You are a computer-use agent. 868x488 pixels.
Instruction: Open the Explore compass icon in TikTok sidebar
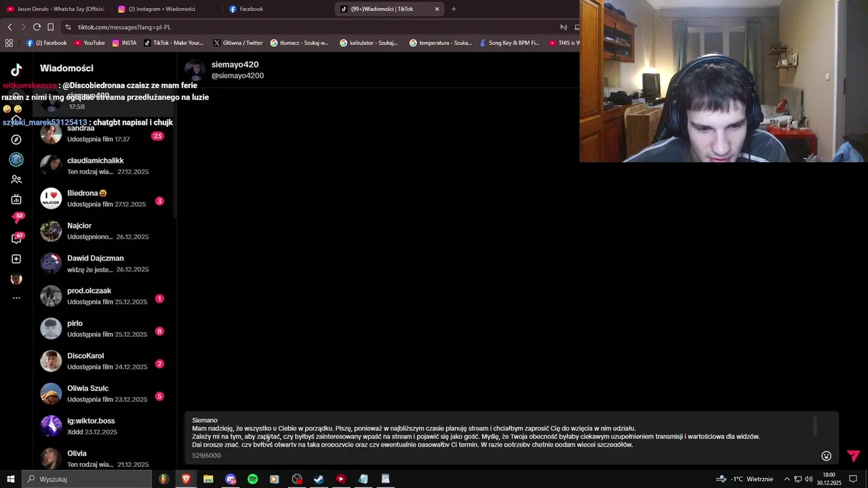pos(16,140)
